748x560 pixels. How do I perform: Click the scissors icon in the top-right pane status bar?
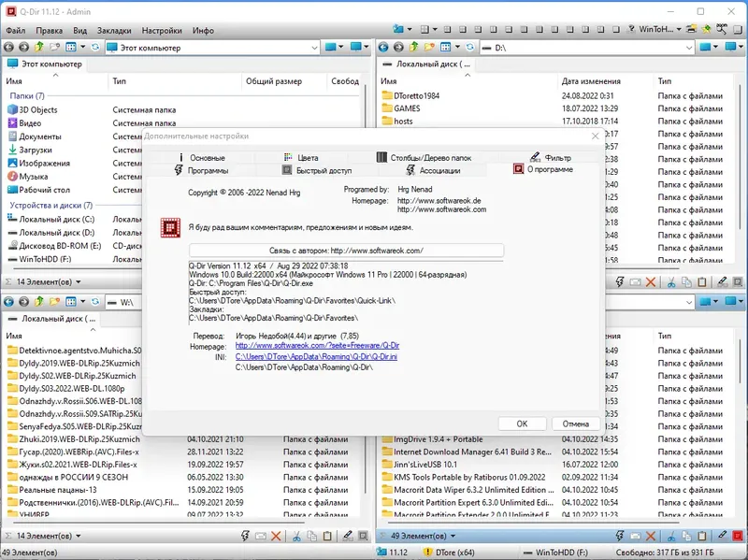pyautogui.click(x=671, y=282)
